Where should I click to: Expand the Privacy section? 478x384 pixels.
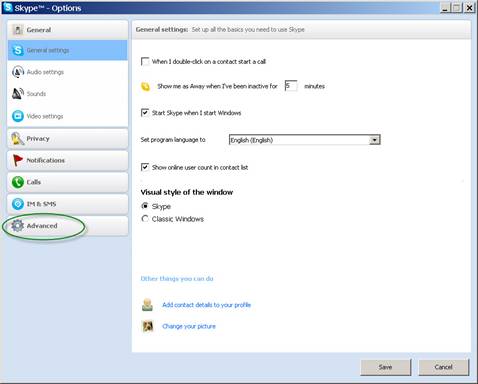click(x=68, y=139)
